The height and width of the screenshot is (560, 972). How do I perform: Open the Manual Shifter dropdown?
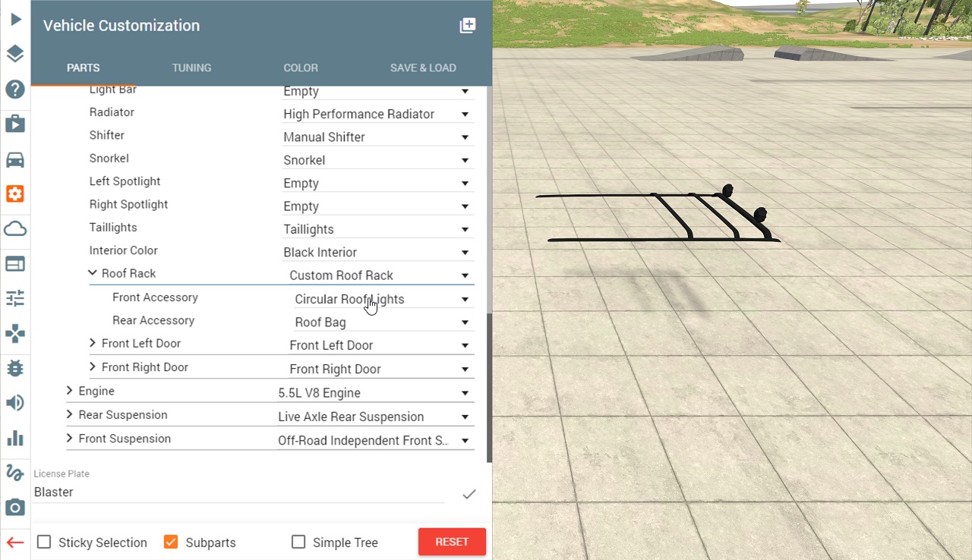click(378, 137)
